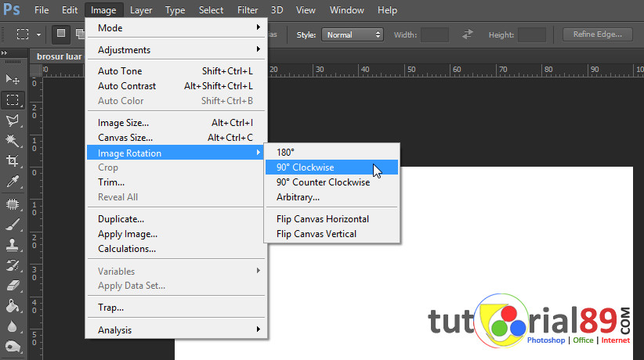Screen dimensions: 644x360
Task: Select the Blur tool
Action: pyautogui.click(x=13, y=327)
